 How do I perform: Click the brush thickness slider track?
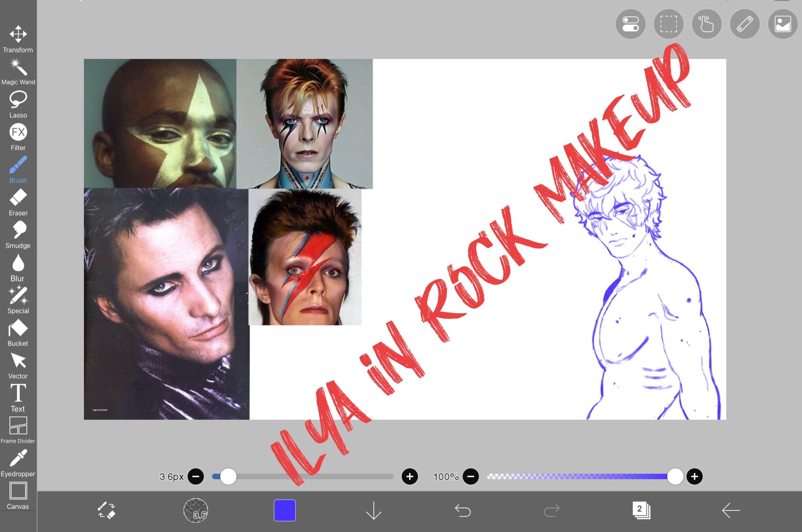click(303, 477)
